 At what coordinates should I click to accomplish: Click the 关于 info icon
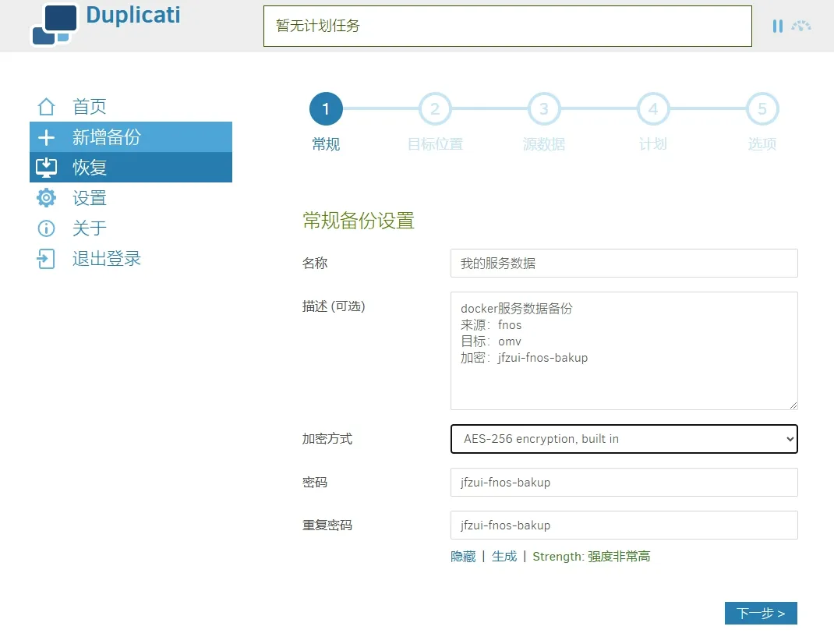tap(47, 228)
